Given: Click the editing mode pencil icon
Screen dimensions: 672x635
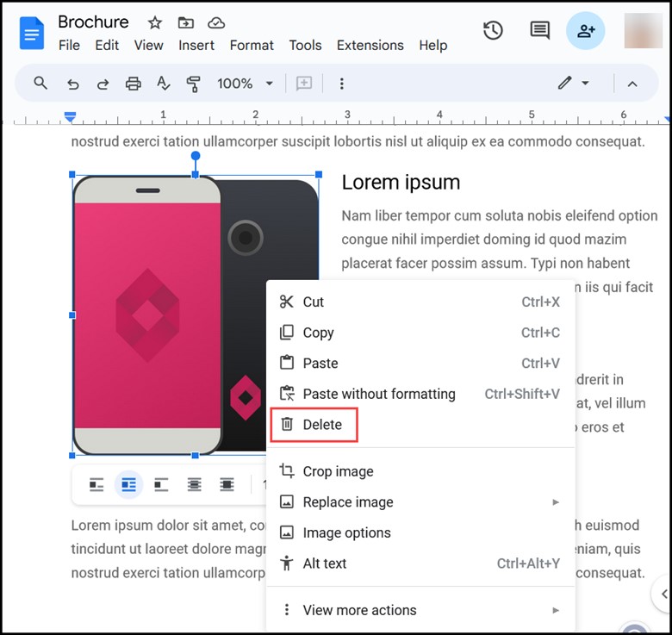Looking at the screenshot, I should [565, 83].
